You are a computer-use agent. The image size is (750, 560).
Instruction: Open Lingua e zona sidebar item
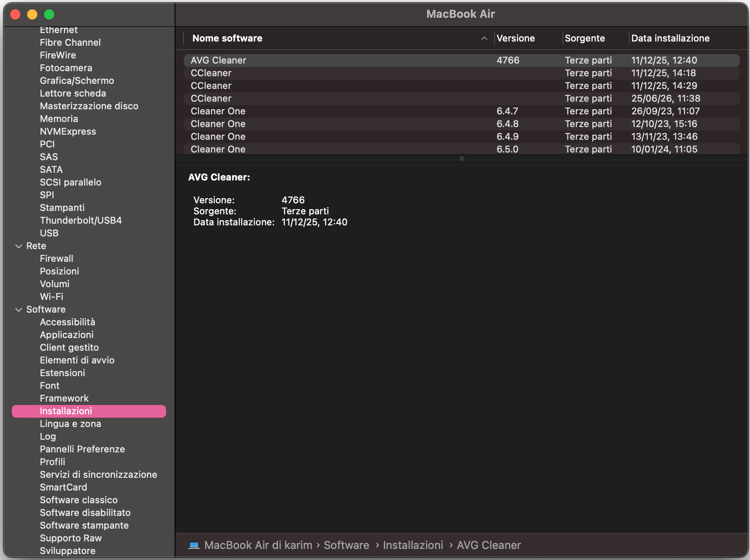pos(70,424)
